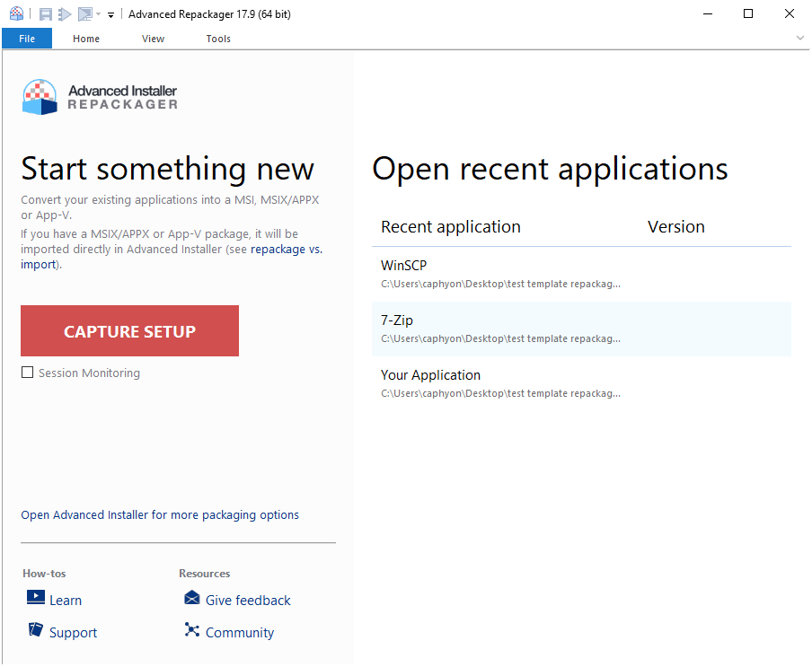Click the Save icon in quick access toolbar

click(x=46, y=14)
